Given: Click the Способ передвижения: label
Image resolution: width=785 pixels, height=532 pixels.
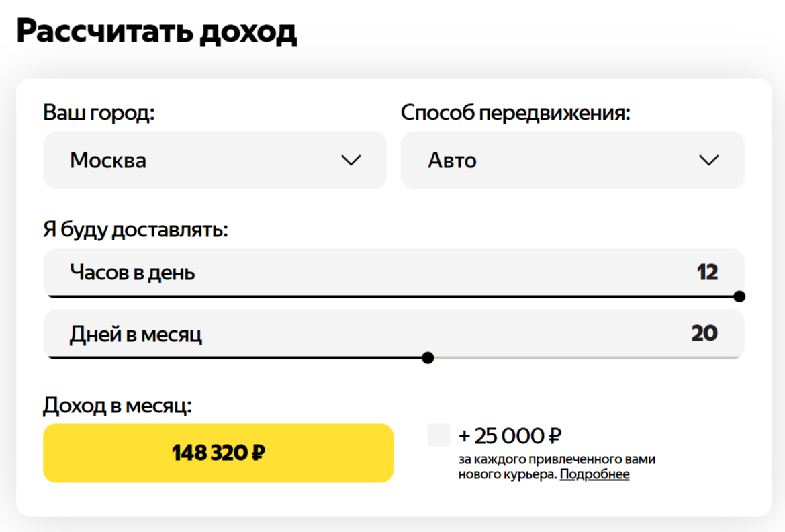Looking at the screenshot, I should click(516, 112).
